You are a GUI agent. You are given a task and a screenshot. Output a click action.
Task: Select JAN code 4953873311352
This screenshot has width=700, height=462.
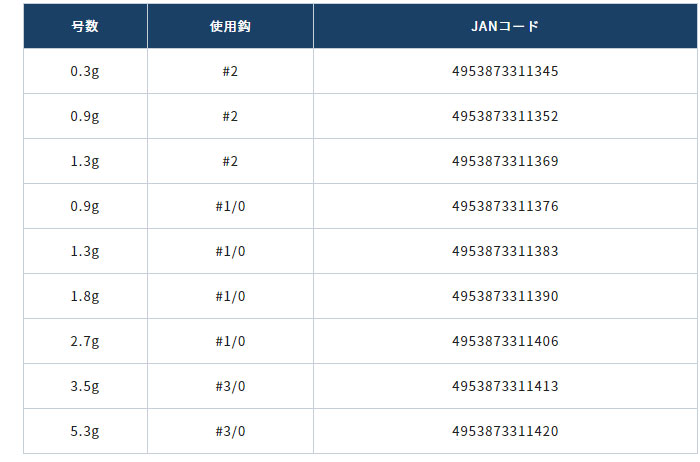[x=505, y=117]
